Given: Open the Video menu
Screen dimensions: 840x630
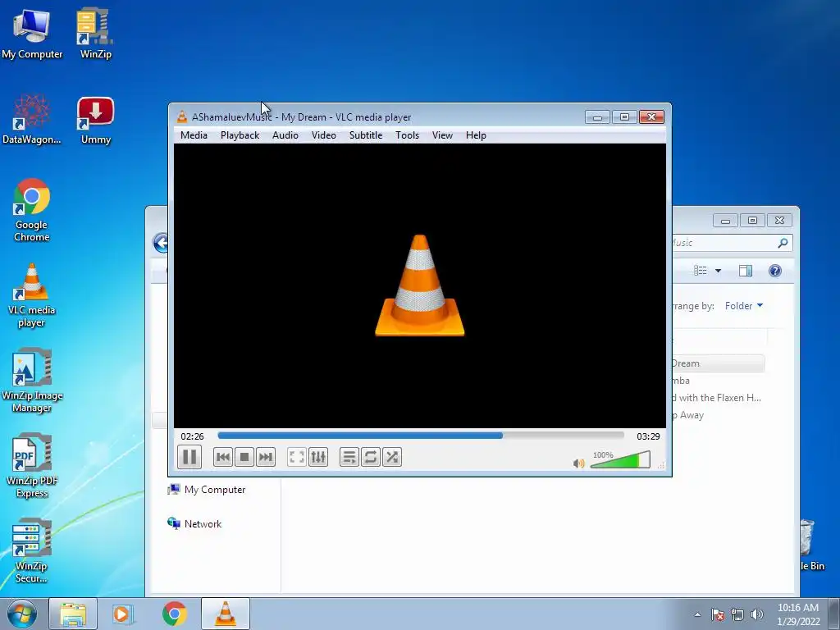Looking at the screenshot, I should tap(323, 135).
